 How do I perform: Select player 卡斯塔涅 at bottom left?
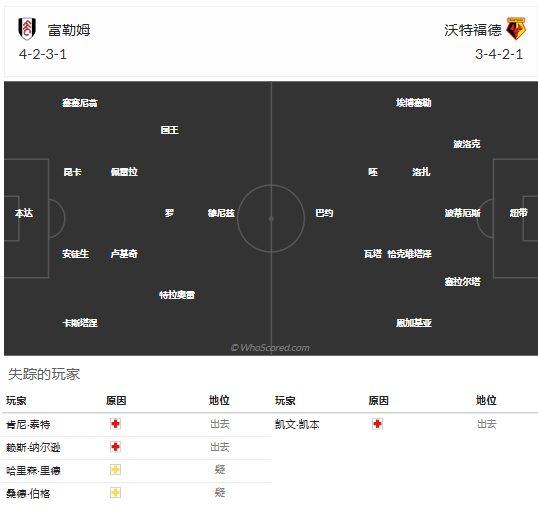[x=80, y=323]
